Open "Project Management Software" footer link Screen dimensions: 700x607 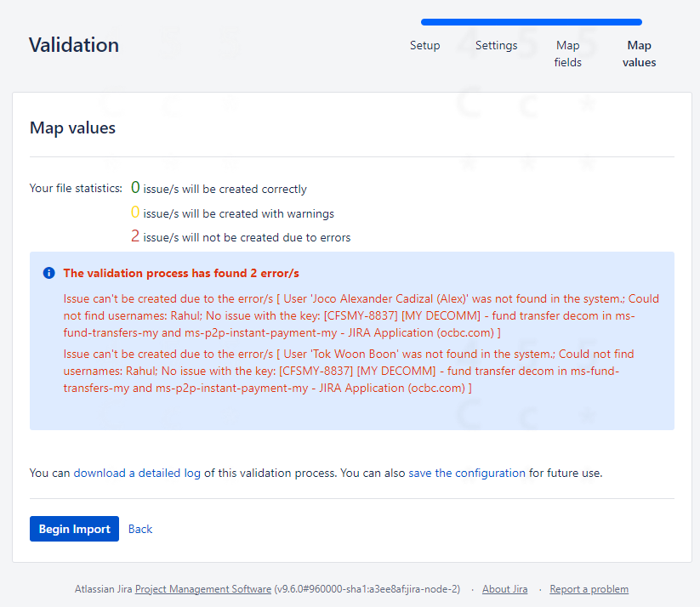pyautogui.click(x=202, y=588)
